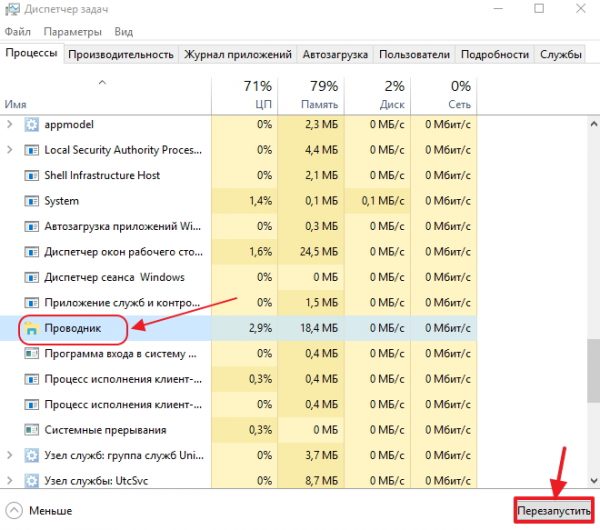Image resolution: width=600 pixels, height=530 pixels.
Task: Select the System process name
Action: 62,201
